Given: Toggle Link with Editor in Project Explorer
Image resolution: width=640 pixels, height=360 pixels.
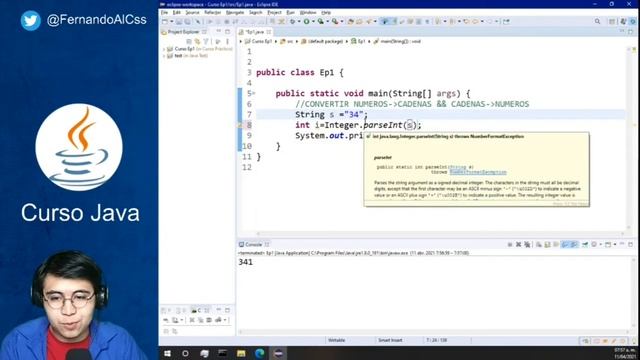Looking at the screenshot, I should 197,41.
